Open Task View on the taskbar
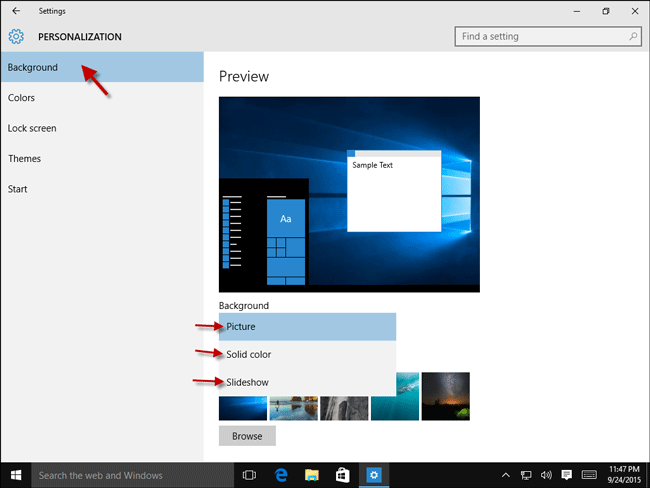Screen dimensions: 650x488 249,475
